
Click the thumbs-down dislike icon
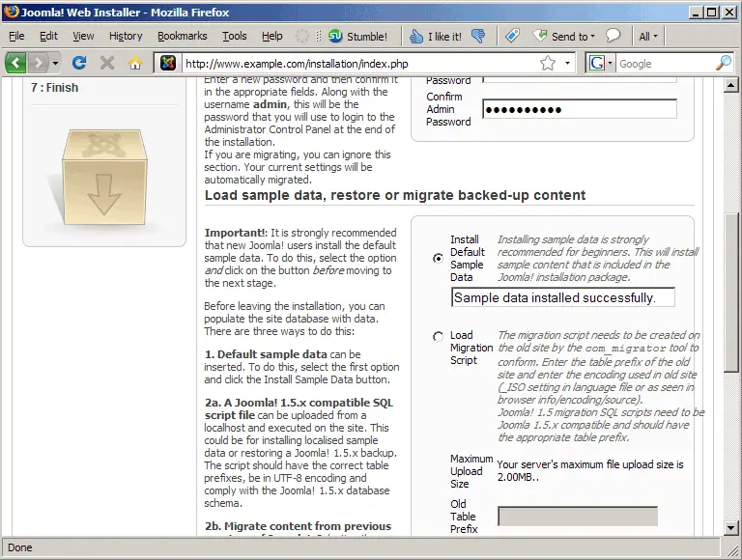pyautogui.click(x=478, y=36)
